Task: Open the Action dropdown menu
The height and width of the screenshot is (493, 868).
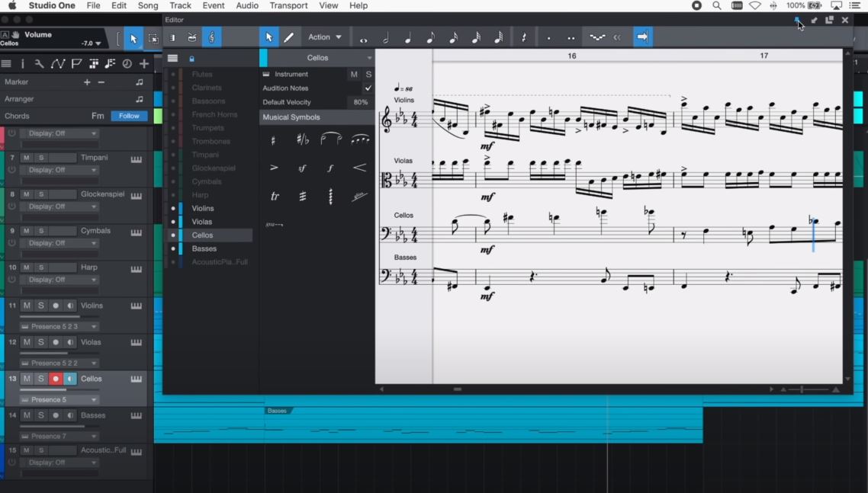Action: 324,37
